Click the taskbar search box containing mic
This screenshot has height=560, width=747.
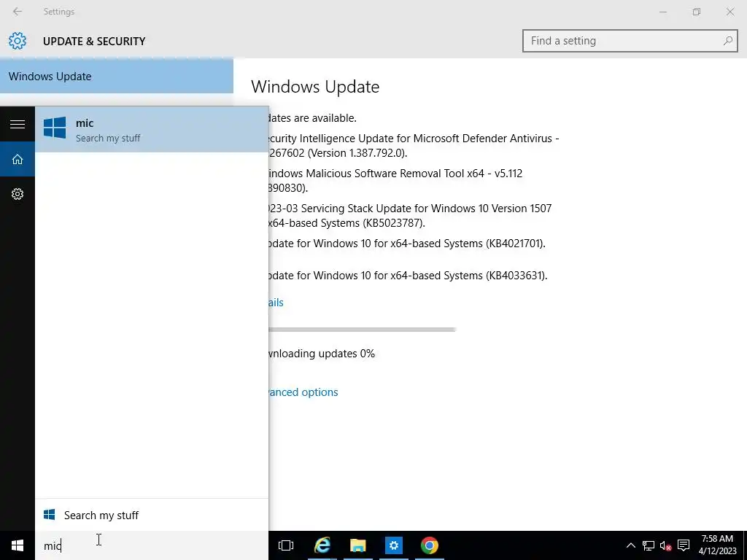(x=152, y=545)
